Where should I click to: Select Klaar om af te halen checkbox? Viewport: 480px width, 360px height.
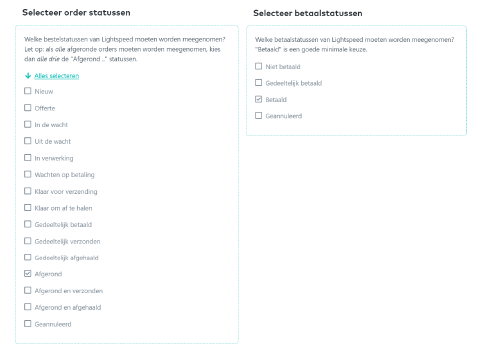[x=28, y=208]
